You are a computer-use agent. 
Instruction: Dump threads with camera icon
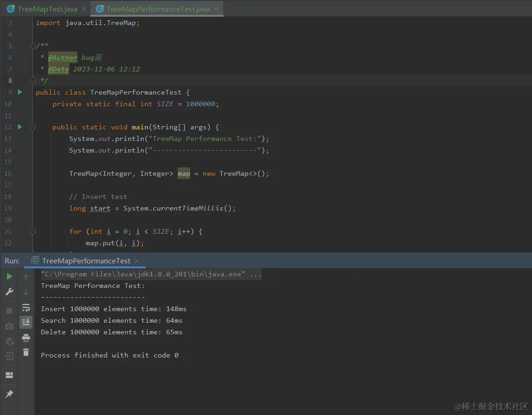(9, 326)
